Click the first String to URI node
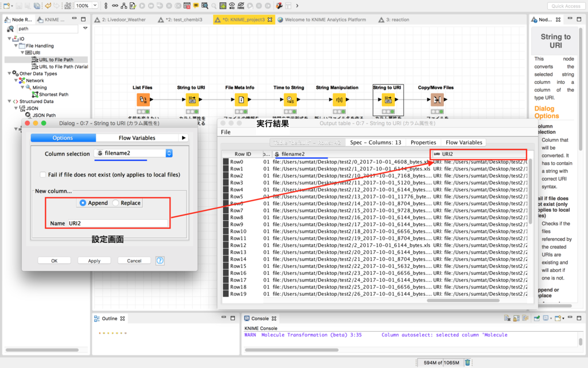Image resolution: width=588 pixels, height=368 pixels. point(192,99)
